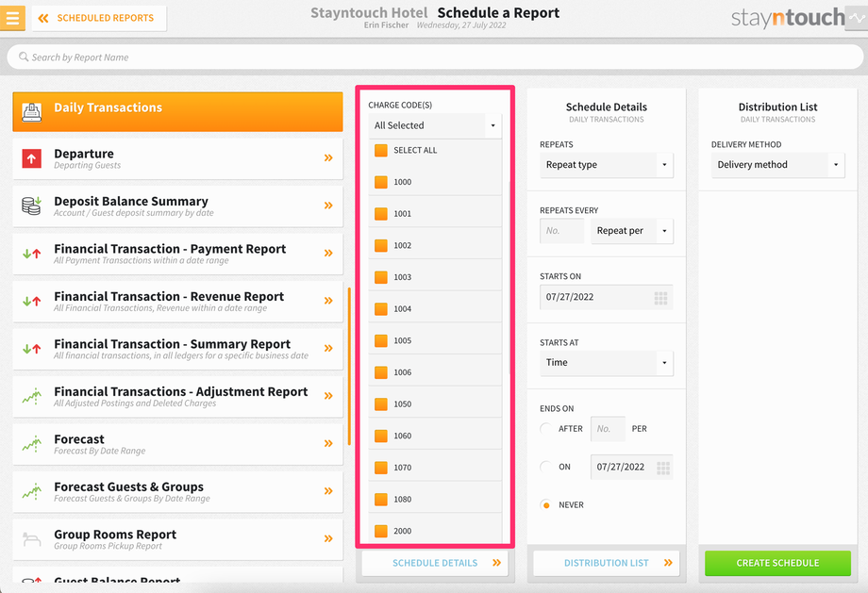
Task: Open the Starts At Time dropdown
Action: click(x=606, y=363)
